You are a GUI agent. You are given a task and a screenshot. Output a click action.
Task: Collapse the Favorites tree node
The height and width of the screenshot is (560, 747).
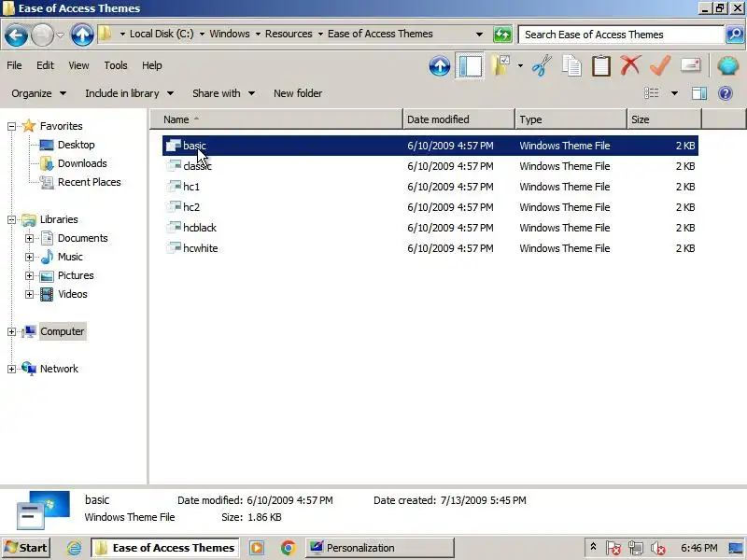11,126
